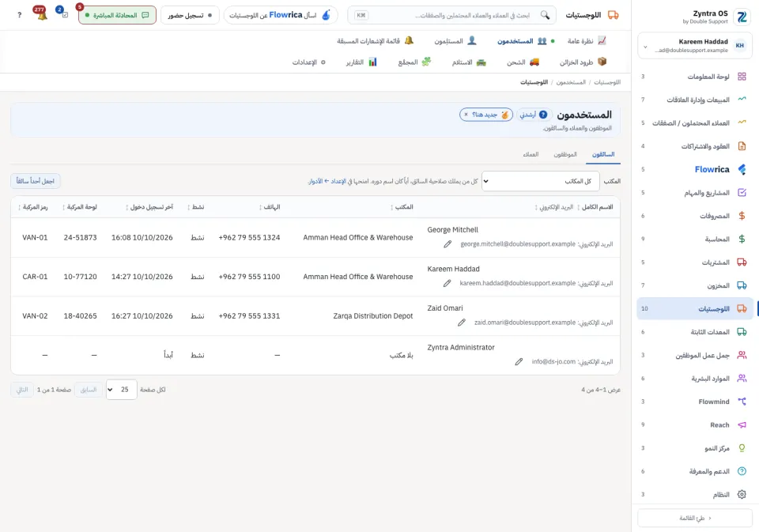Sort by المكتب column header

[x=402, y=207]
